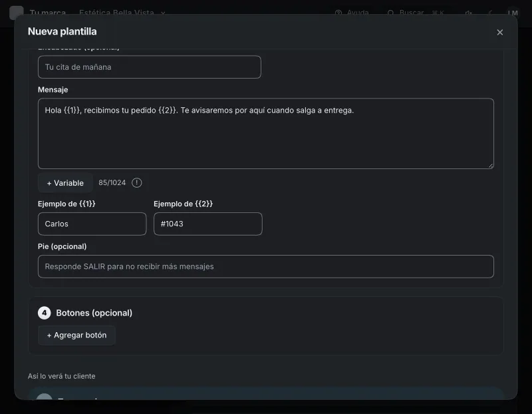Focus the Pie (opcional) footer input
Viewport: 532px width, 414px height.
[265, 267]
